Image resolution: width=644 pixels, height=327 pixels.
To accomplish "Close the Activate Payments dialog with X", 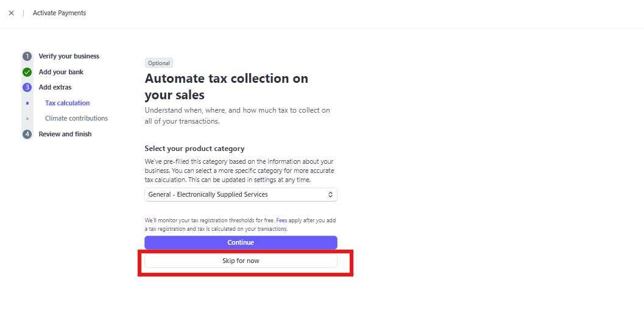I will click(12, 13).
